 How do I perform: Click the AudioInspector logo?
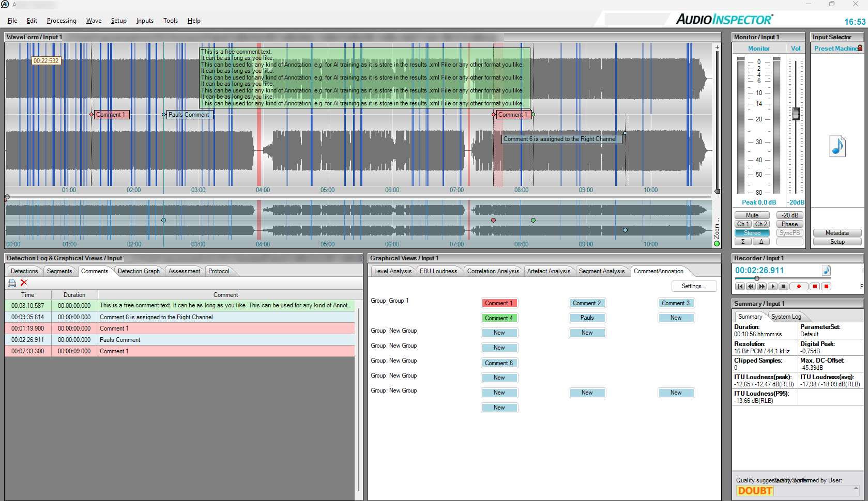(724, 20)
